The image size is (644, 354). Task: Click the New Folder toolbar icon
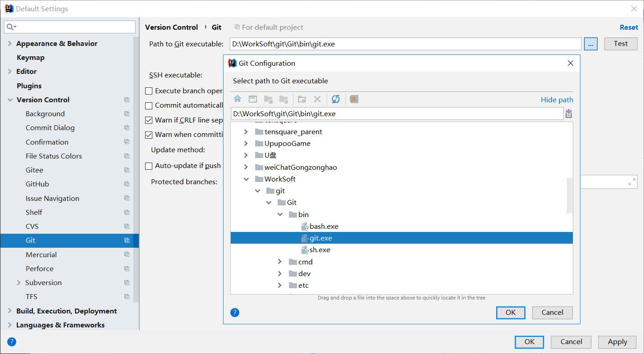[302, 99]
